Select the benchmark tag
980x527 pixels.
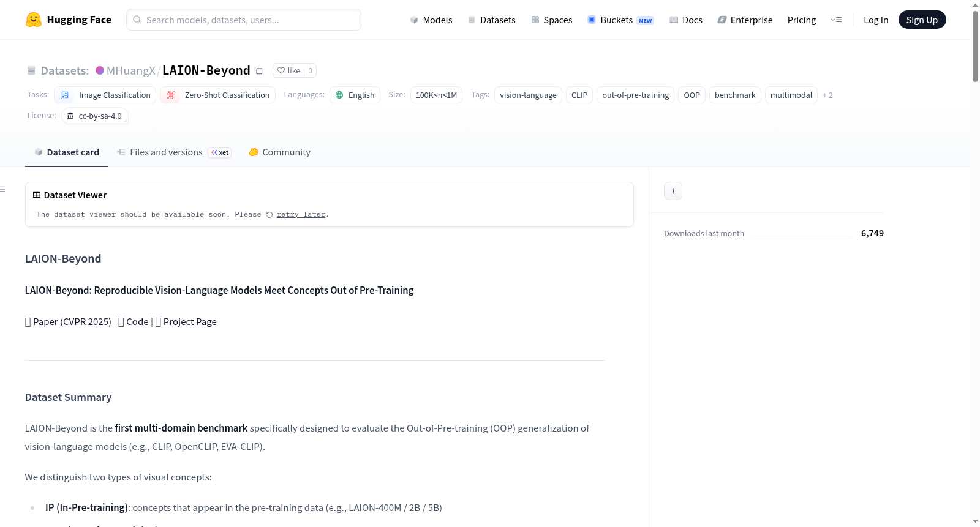tap(735, 95)
